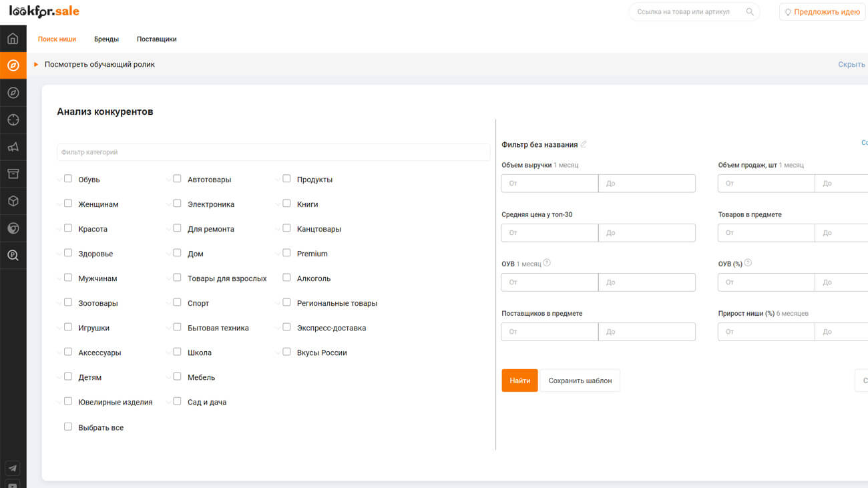This screenshot has width=868, height=488.
Task: Open the 3D cube sidebar icon
Action: pyautogui.click(x=13, y=201)
